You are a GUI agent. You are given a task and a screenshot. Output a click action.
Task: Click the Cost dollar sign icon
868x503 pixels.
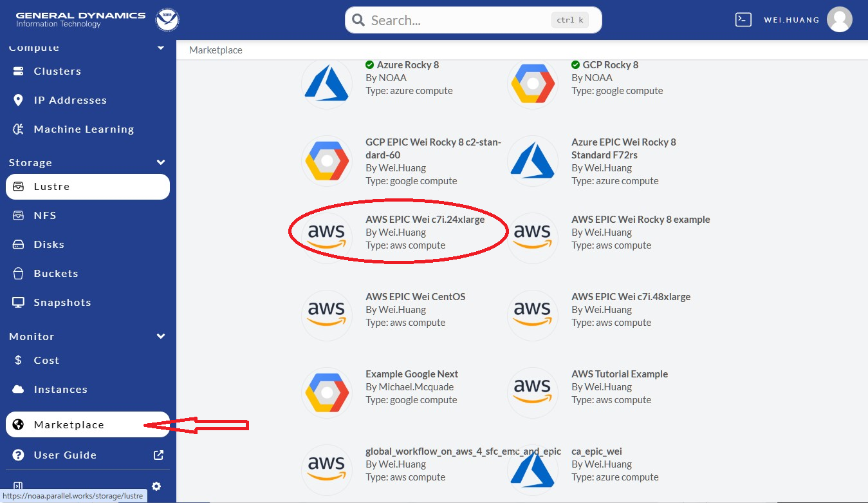[19, 360]
